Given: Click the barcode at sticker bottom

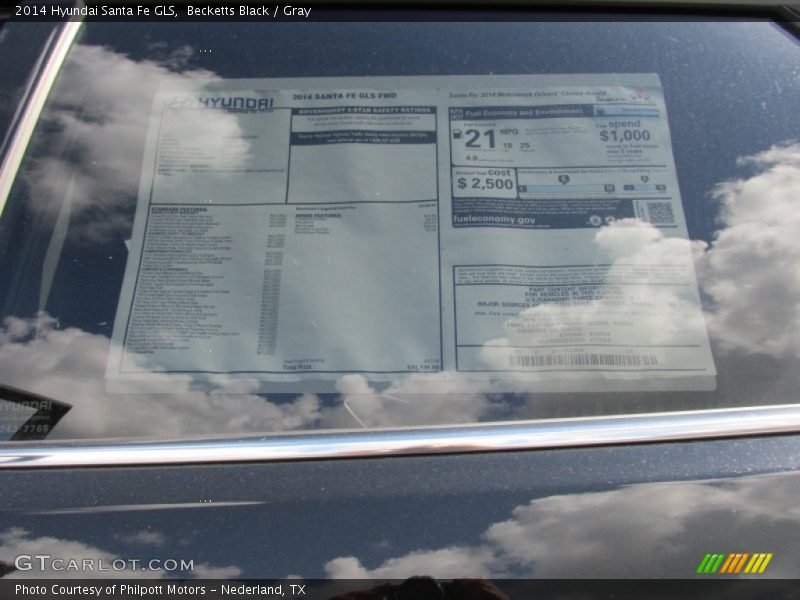Looking at the screenshot, I should click(584, 361).
